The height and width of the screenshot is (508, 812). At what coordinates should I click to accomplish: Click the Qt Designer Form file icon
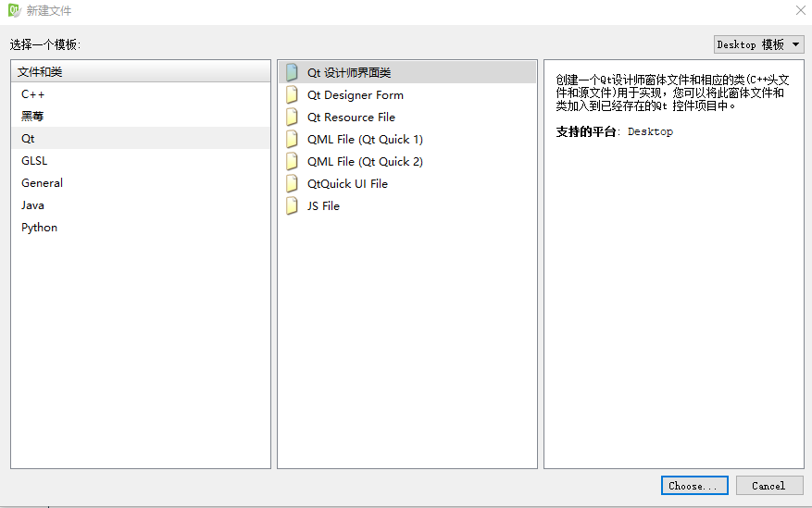[292, 94]
